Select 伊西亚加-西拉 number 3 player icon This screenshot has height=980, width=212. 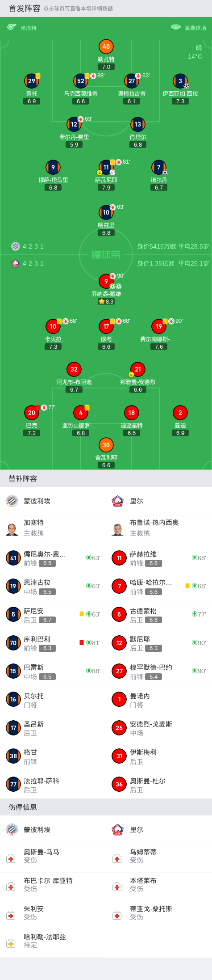point(180,81)
